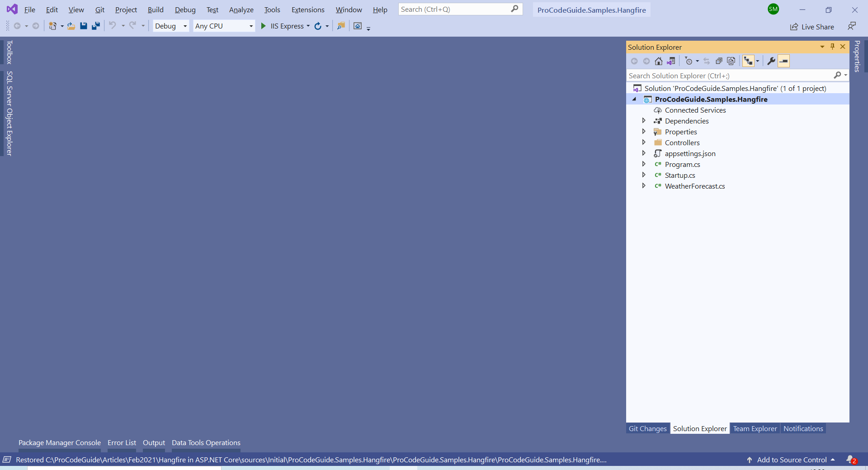
Task: Click the Live Share button
Action: point(812,27)
